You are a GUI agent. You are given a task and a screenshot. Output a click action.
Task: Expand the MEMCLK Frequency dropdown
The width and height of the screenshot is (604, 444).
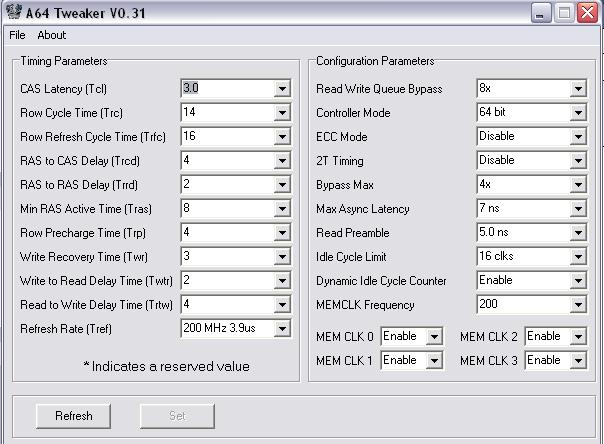[578, 305]
